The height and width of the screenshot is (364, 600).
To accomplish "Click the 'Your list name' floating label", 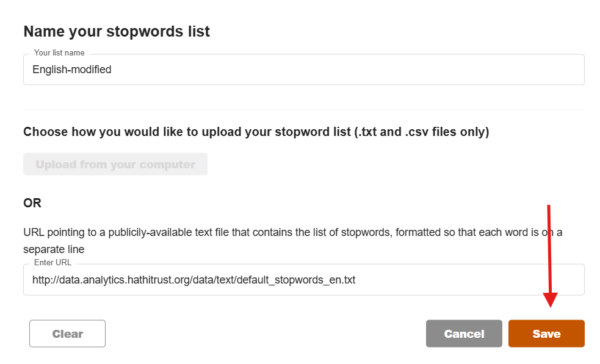I will pos(59,53).
